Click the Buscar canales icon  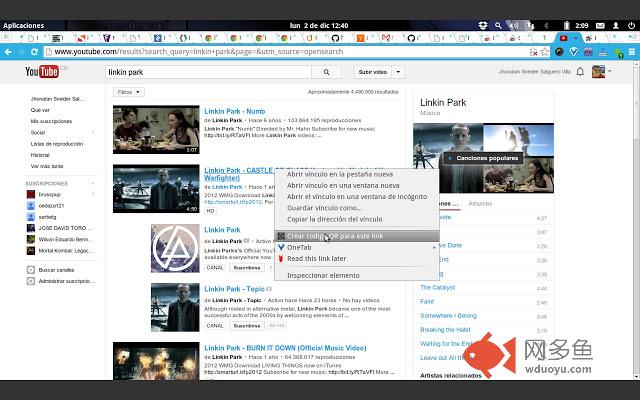pos(31,270)
